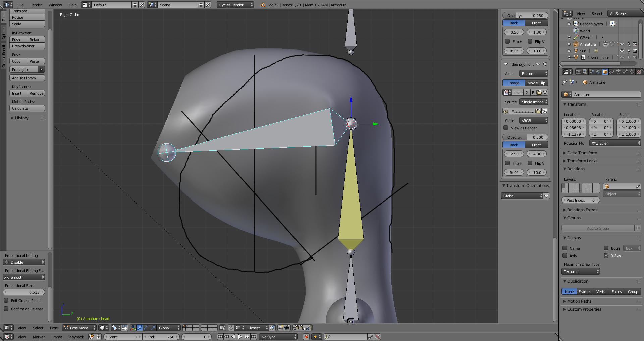Toggle visibility eye for Sun
The image size is (644, 341).
point(622,51)
